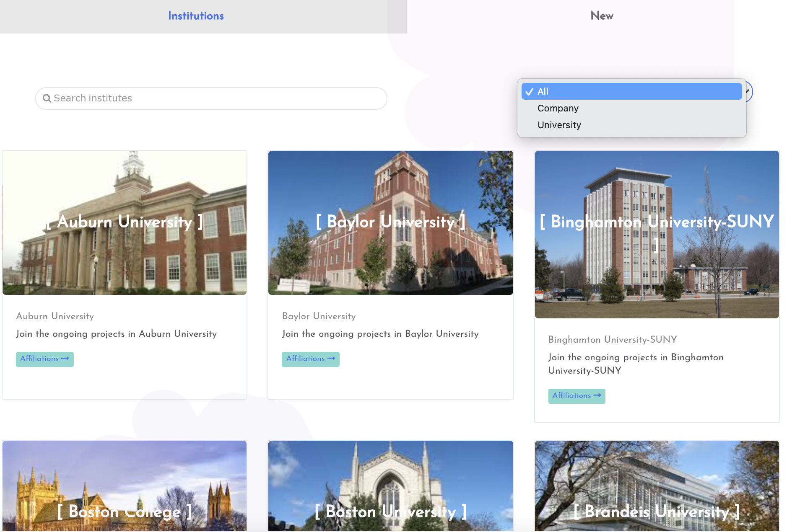This screenshot has width=805, height=532.
Task: Click the checkmark beside the All option
Action: click(530, 92)
